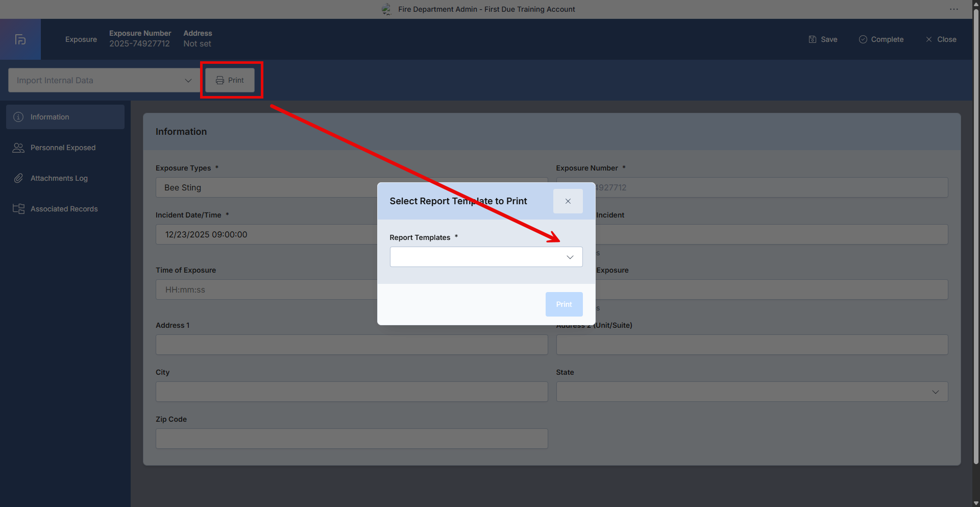Open the Import Internal Data dropdown

coord(104,80)
